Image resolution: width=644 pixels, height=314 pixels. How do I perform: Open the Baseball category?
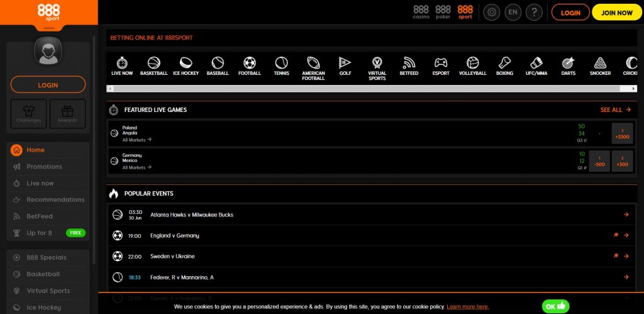[218, 66]
